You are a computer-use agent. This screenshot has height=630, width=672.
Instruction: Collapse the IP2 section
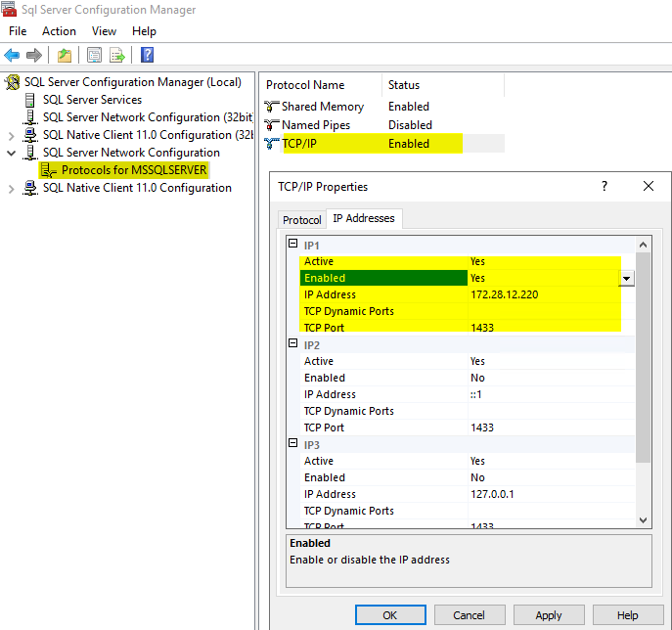coord(292,344)
